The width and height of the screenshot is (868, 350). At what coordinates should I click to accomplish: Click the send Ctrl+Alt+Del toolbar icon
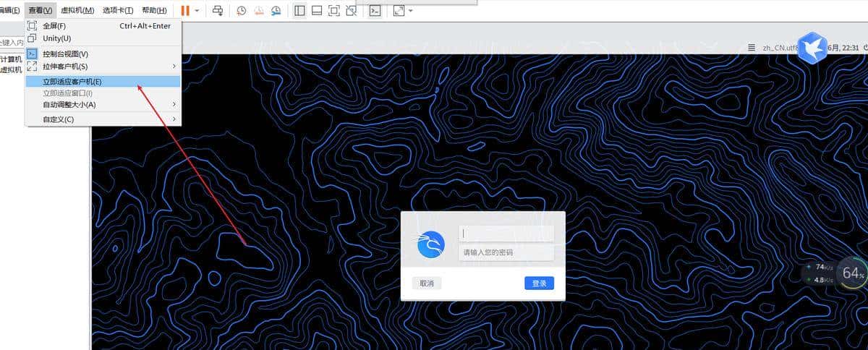click(x=218, y=11)
